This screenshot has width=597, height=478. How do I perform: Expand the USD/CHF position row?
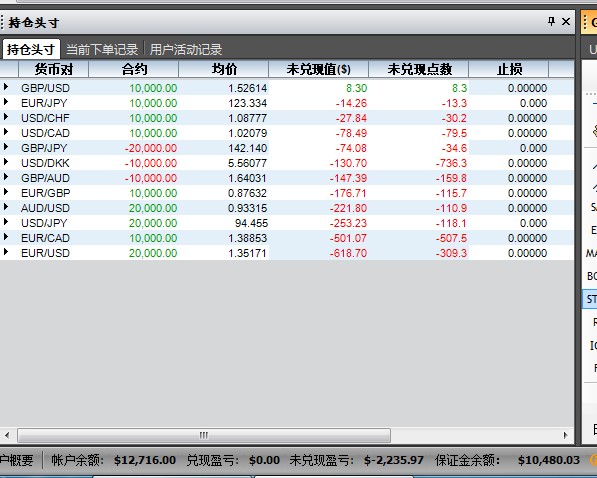click(6, 117)
